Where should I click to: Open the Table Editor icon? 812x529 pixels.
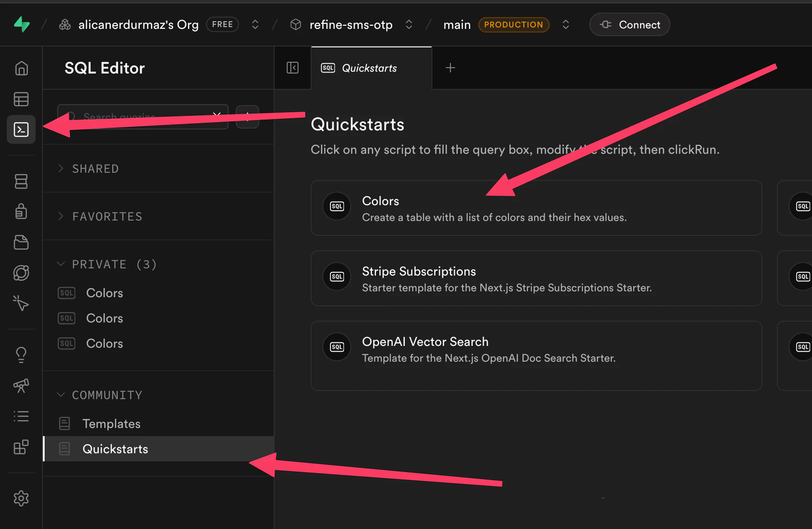(x=21, y=99)
